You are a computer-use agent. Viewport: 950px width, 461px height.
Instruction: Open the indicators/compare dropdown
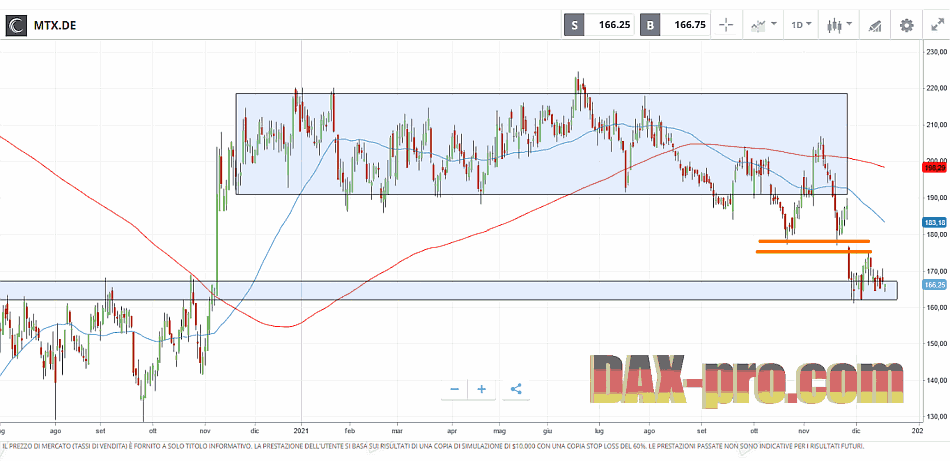[x=765, y=25]
